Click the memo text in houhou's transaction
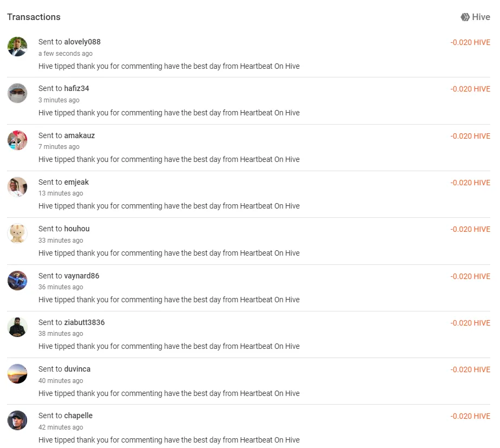The image size is (500, 448). click(169, 253)
